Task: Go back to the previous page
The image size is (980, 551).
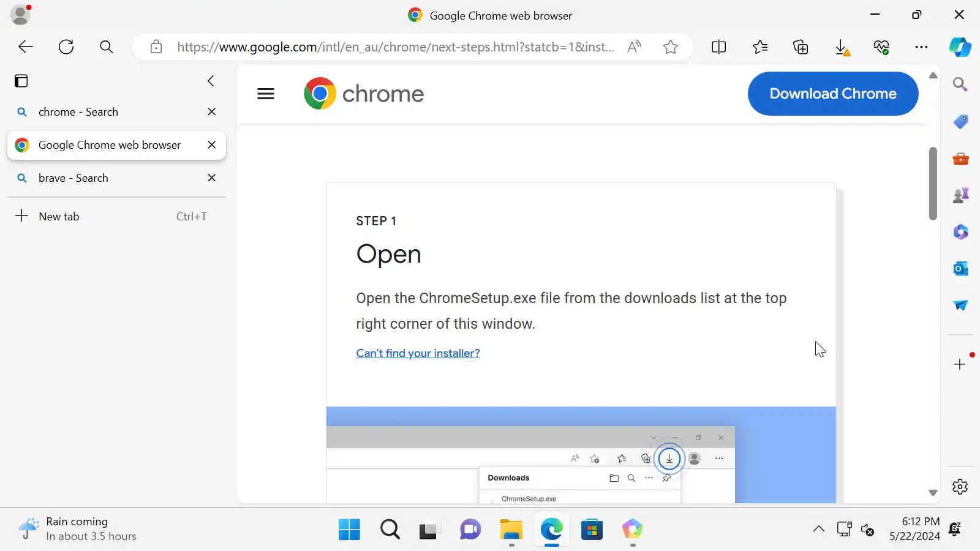Action: (x=26, y=47)
